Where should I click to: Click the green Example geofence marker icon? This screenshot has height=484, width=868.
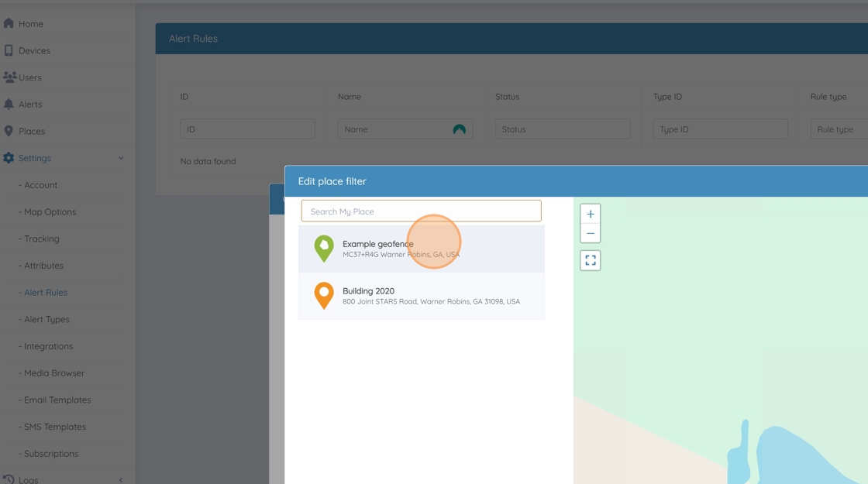[324, 249]
